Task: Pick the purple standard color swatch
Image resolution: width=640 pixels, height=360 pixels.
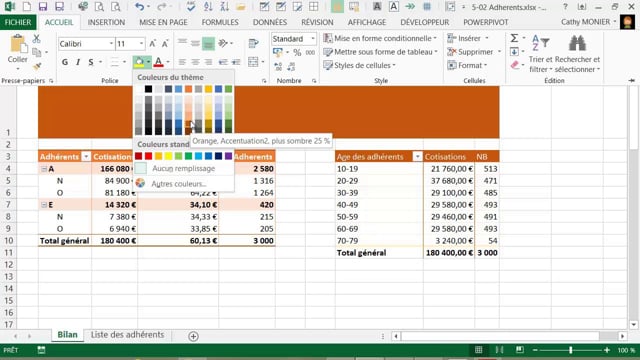Action: coord(229,156)
